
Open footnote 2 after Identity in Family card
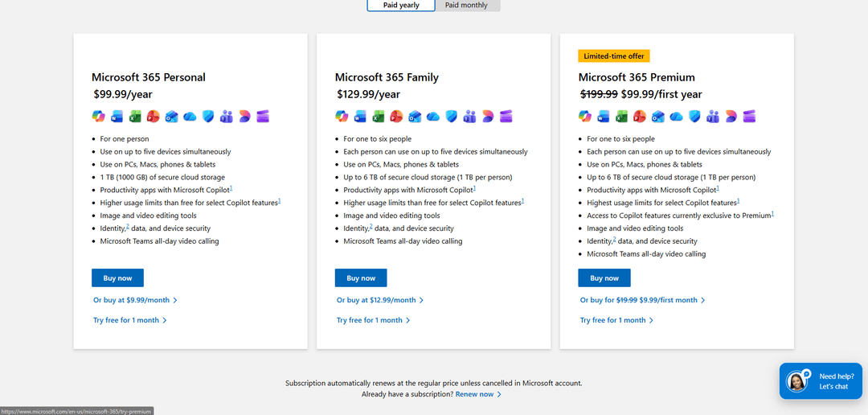371,227
